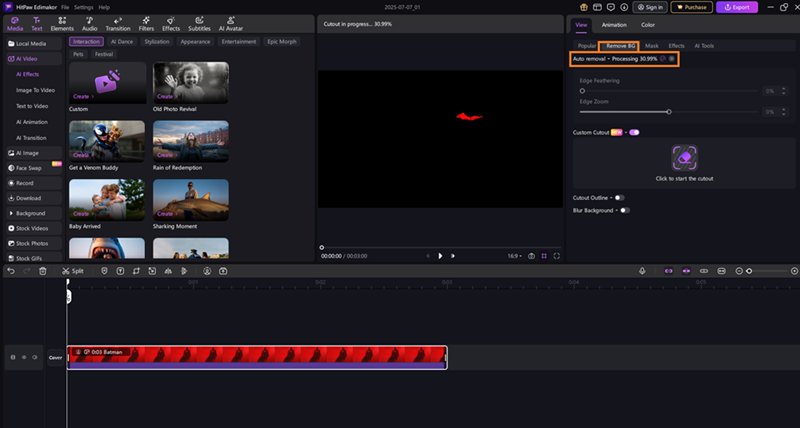Click the Split scissors tool
The image size is (800, 428).
coord(73,271)
